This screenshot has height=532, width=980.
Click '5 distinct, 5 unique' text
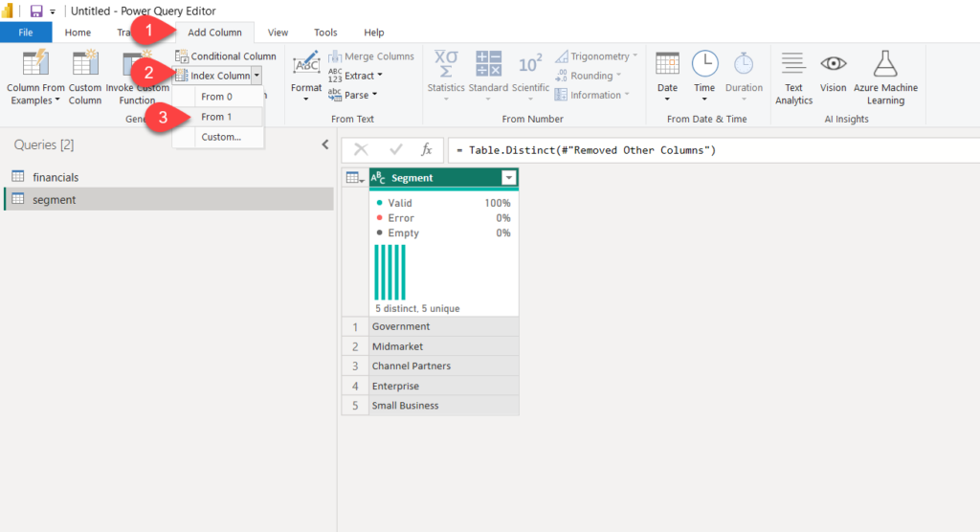coord(417,309)
